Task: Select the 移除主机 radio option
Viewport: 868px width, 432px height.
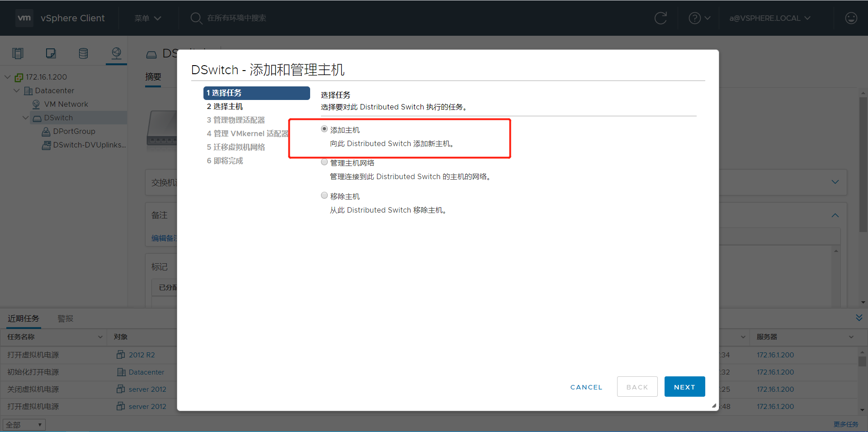Action: (x=324, y=195)
